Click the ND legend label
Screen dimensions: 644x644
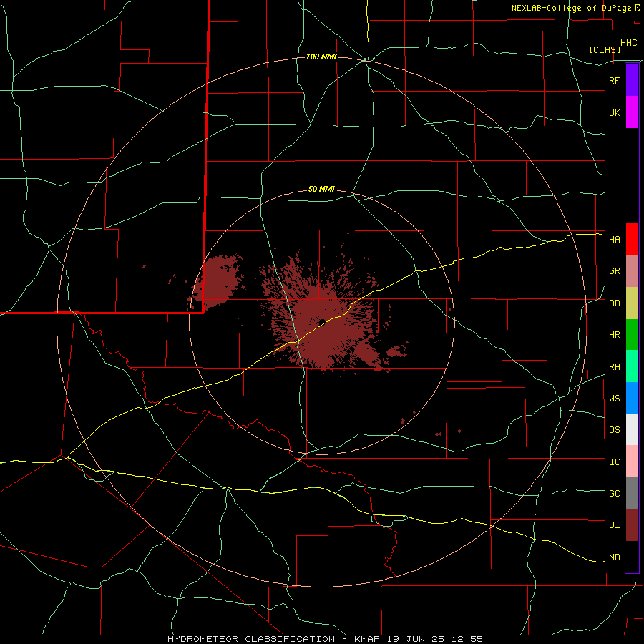coord(614,557)
